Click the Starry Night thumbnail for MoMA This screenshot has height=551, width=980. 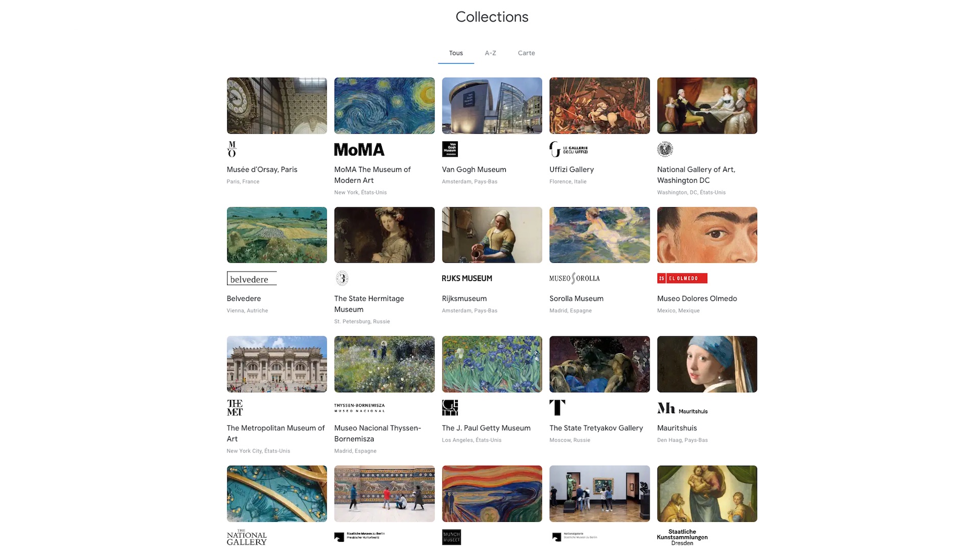(x=384, y=106)
